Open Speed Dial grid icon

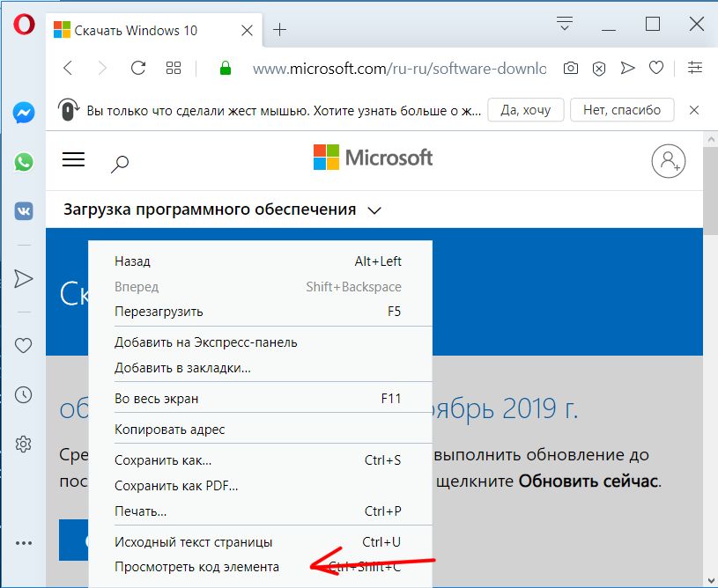pyautogui.click(x=174, y=68)
